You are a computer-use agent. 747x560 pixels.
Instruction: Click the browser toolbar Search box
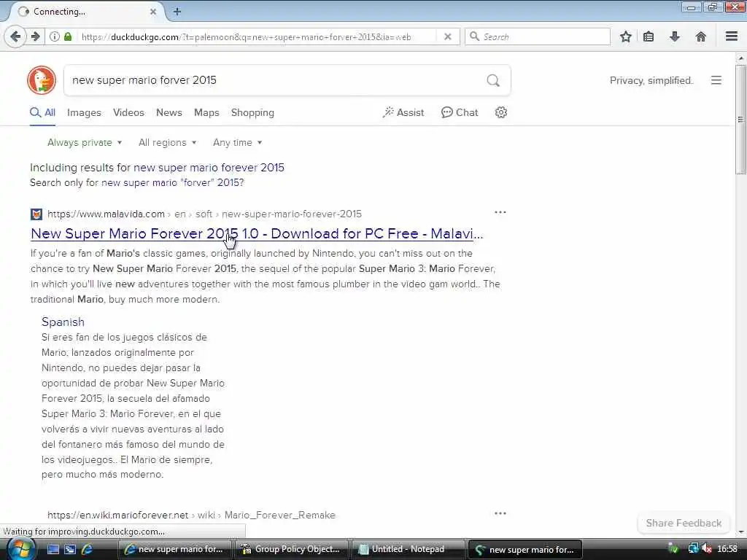tap(538, 36)
